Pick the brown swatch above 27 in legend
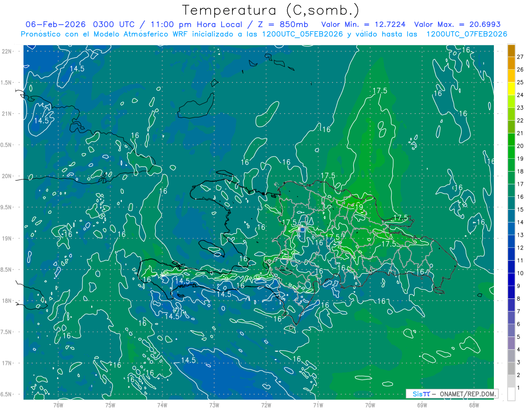Viewport: 532px width, 411px height. pyautogui.click(x=511, y=51)
